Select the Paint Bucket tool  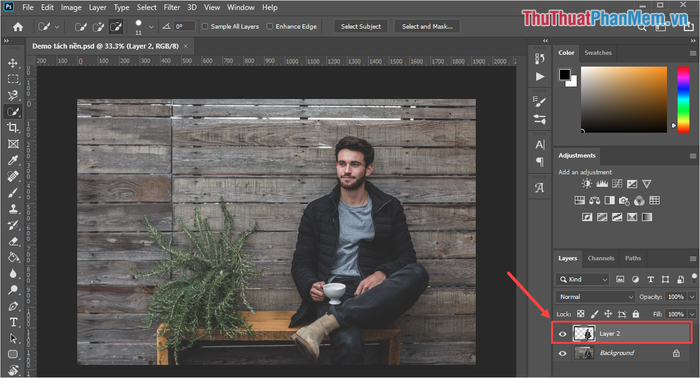(x=13, y=258)
